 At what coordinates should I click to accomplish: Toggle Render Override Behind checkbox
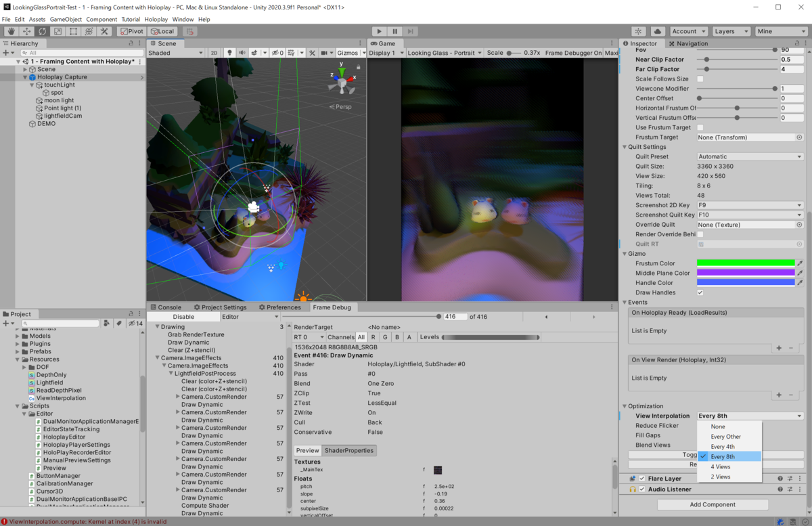[x=700, y=234]
